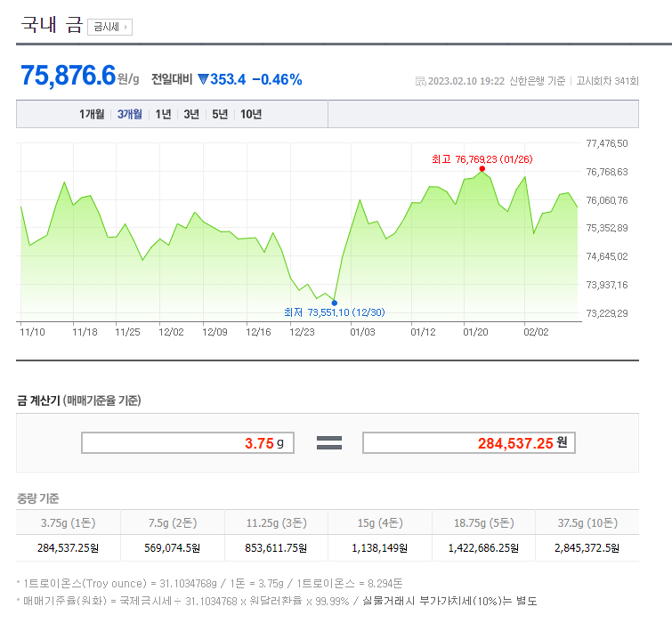Click the 중량 기준 heading
The height and width of the screenshot is (623, 672).
(x=37, y=498)
